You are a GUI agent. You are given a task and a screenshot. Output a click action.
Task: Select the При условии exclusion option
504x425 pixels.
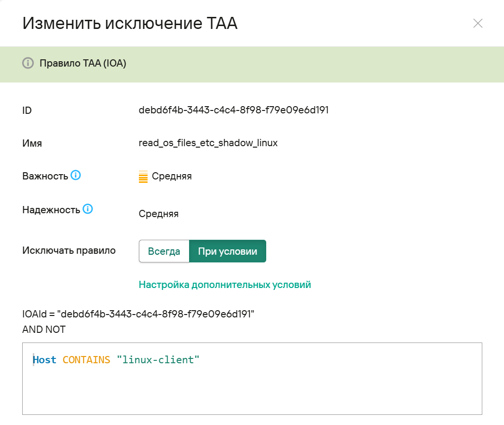point(227,251)
